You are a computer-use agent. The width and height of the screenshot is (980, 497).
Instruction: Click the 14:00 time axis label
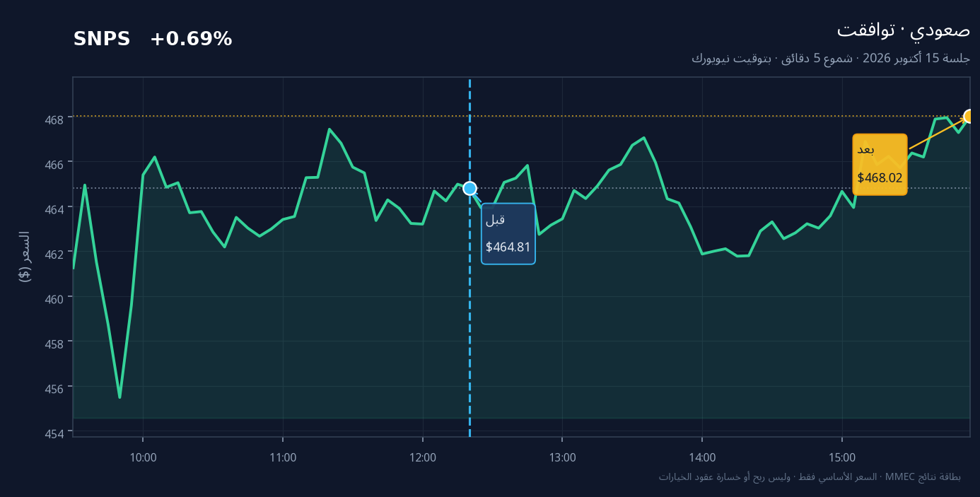click(702, 457)
